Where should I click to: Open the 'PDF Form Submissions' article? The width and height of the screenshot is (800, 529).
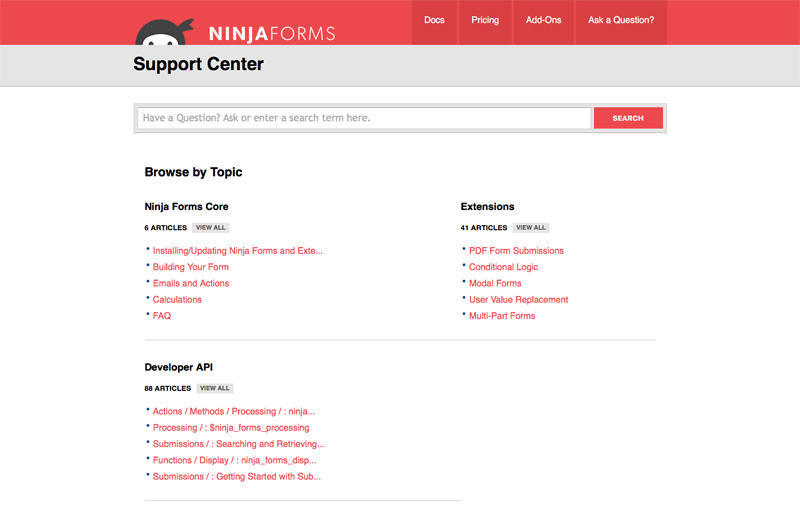point(516,250)
